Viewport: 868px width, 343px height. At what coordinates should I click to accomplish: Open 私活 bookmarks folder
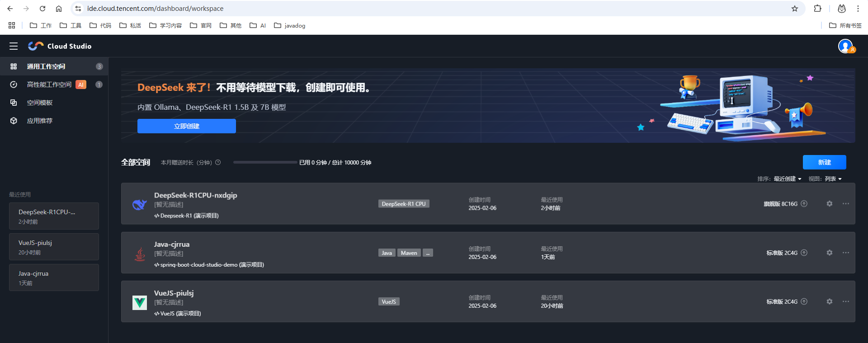[x=130, y=25]
